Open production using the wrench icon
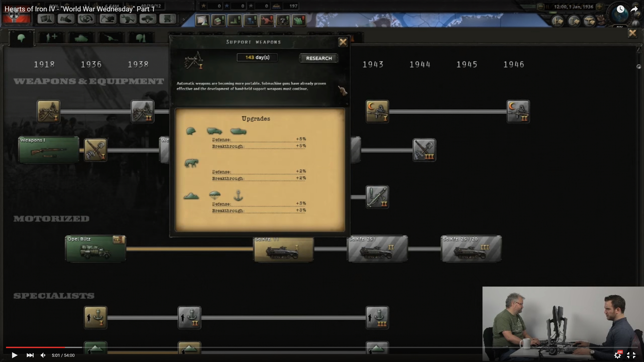 128,19
